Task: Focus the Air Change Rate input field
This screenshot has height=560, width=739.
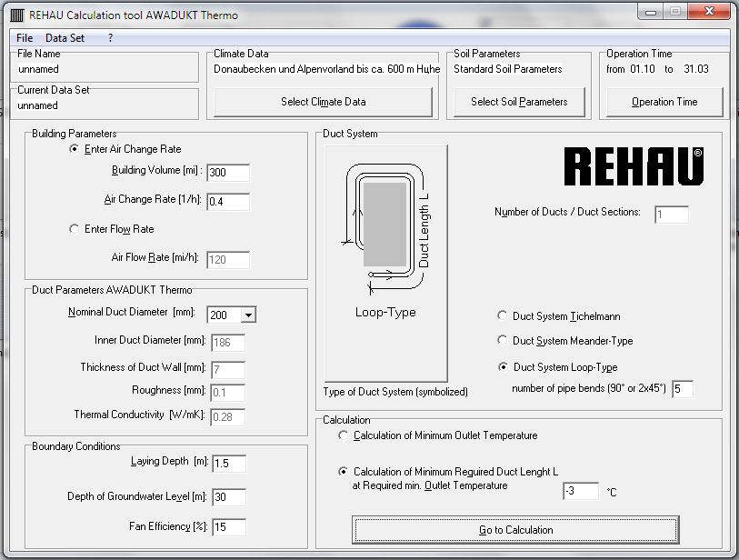Action: 228,202
